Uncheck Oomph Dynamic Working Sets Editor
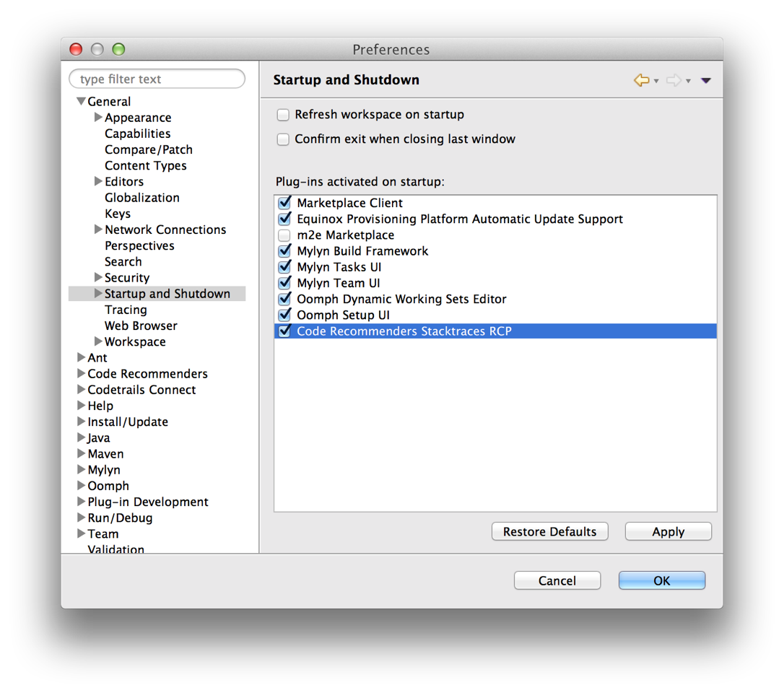784x693 pixels. (x=284, y=299)
